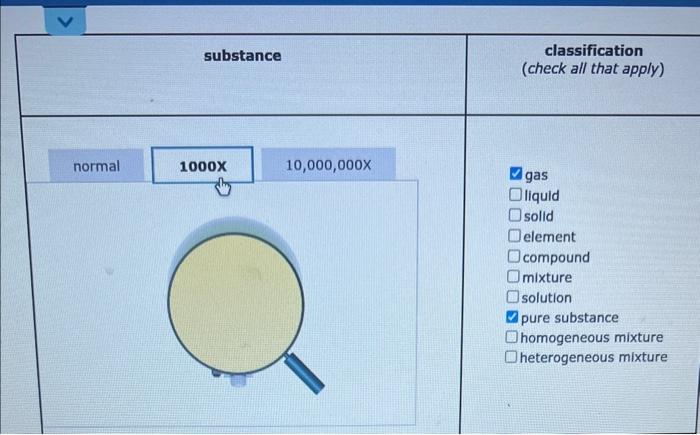Uncheck the gas checkbox

[x=516, y=174]
